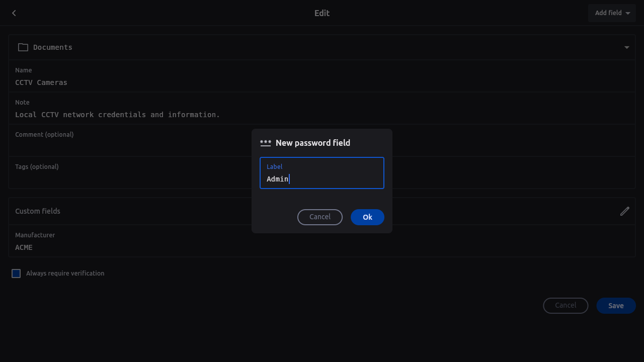The image size is (644, 362).
Task: Click the Documents folder label
Action: click(53, 47)
